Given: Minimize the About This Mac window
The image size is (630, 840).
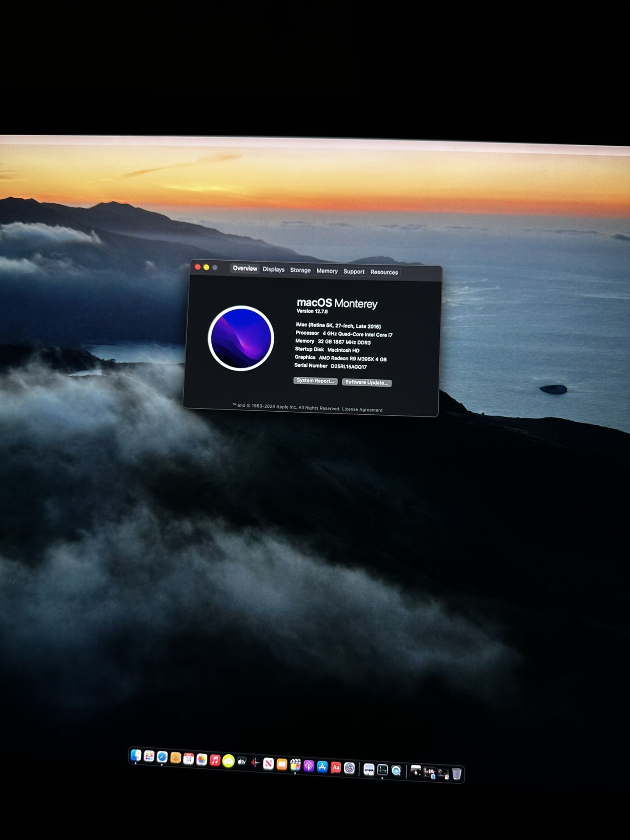Looking at the screenshot, I should click(206, 267).
